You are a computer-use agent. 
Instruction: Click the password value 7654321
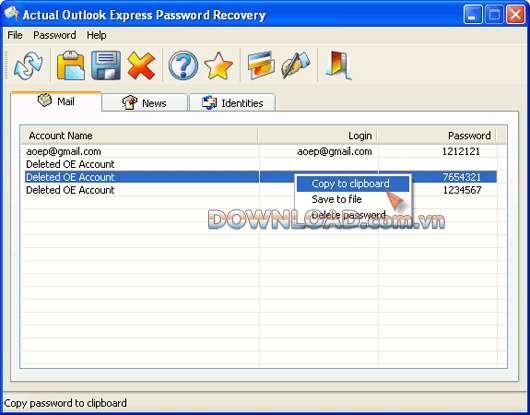462,177
